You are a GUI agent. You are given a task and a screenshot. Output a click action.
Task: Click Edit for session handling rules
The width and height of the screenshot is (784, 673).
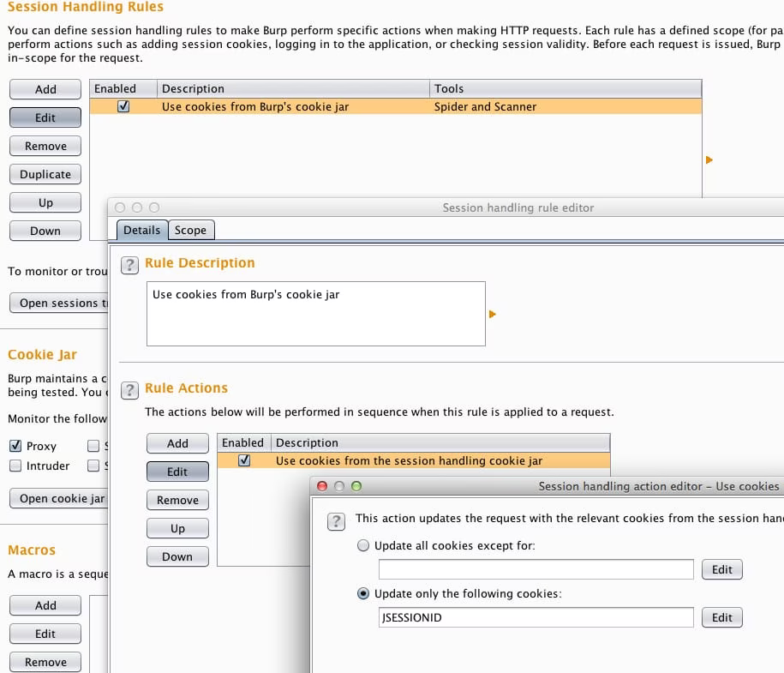45,117
